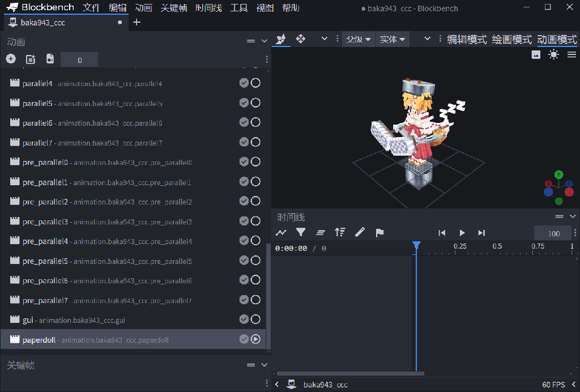Toggle the play circle for parallel4 animation
Image resolution: width=580 pixels, height=392 pixels.
(255, 83)
